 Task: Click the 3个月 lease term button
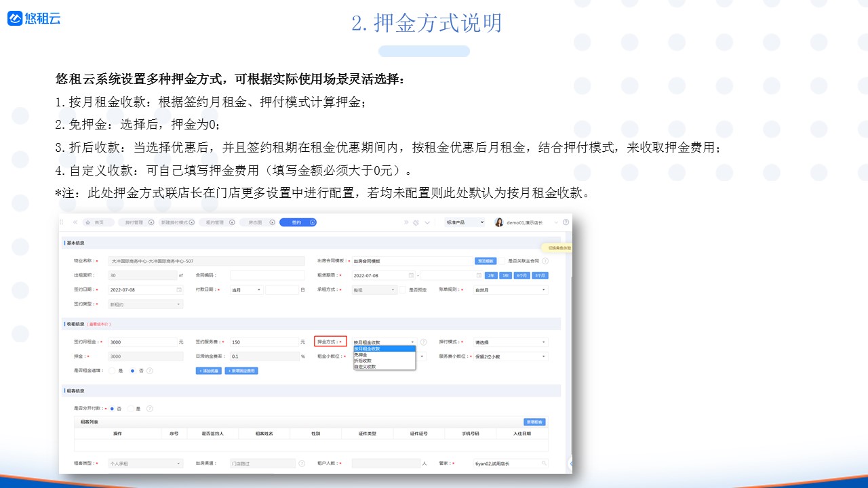tap(540, 275)
